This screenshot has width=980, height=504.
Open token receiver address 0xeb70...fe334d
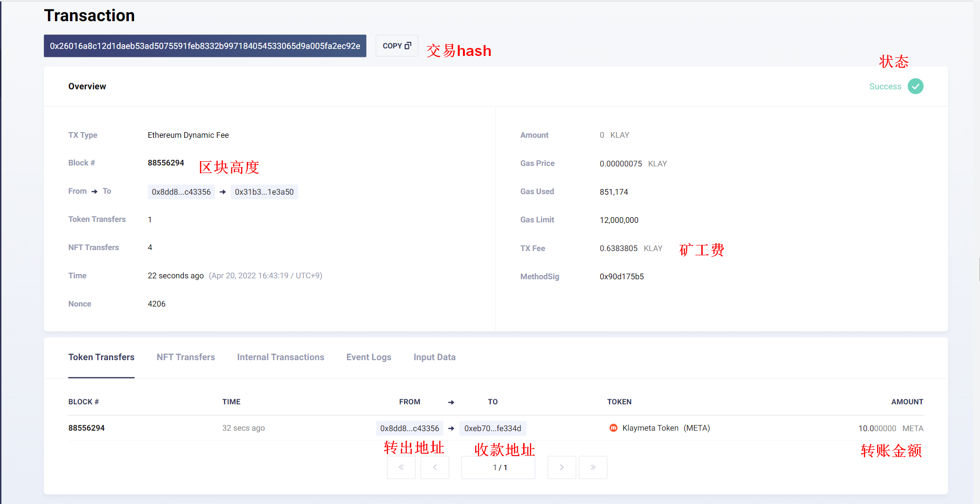tap(493, 428)
